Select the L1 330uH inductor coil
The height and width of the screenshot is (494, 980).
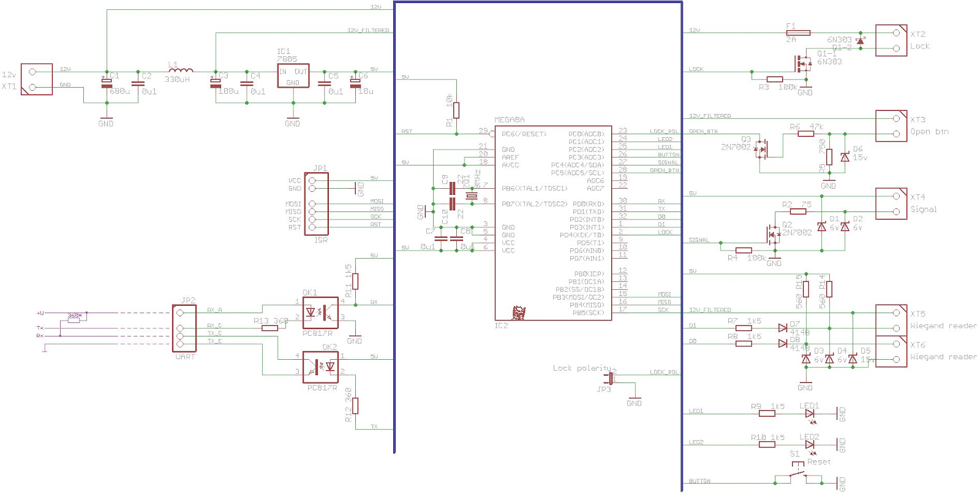coord(181,70)
